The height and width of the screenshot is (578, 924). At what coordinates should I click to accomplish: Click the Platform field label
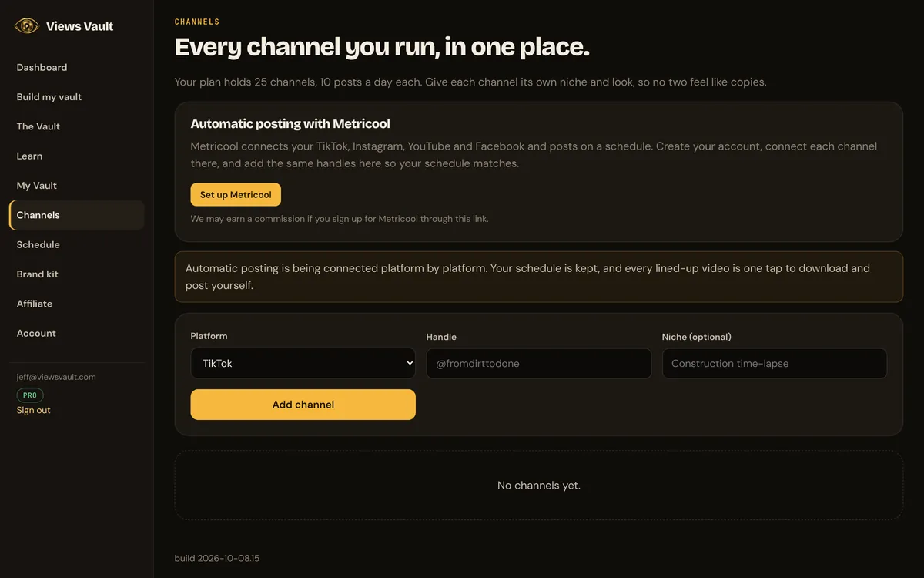point(209,336)
